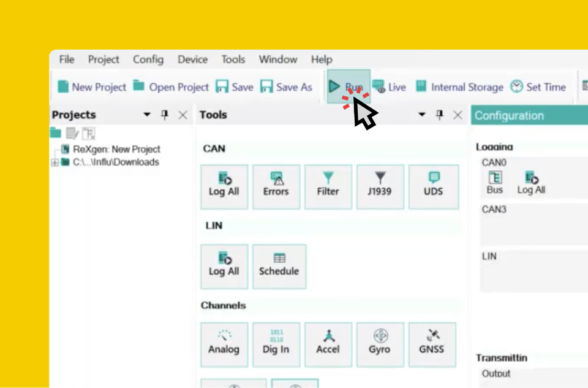Select the GNSS channel tool
Screen dimensions: 588x388
(432, 344)
